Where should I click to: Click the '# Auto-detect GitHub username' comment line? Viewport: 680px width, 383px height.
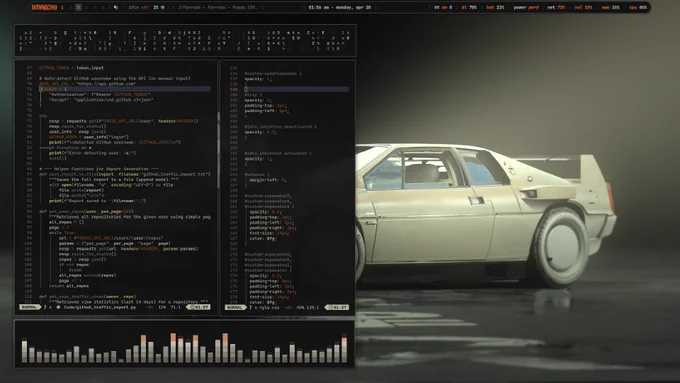pos(115,79)
